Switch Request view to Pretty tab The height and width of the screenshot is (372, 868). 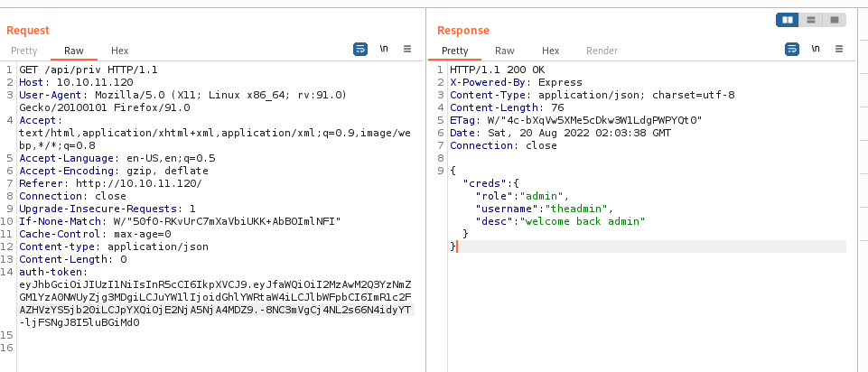click(24, 51)
